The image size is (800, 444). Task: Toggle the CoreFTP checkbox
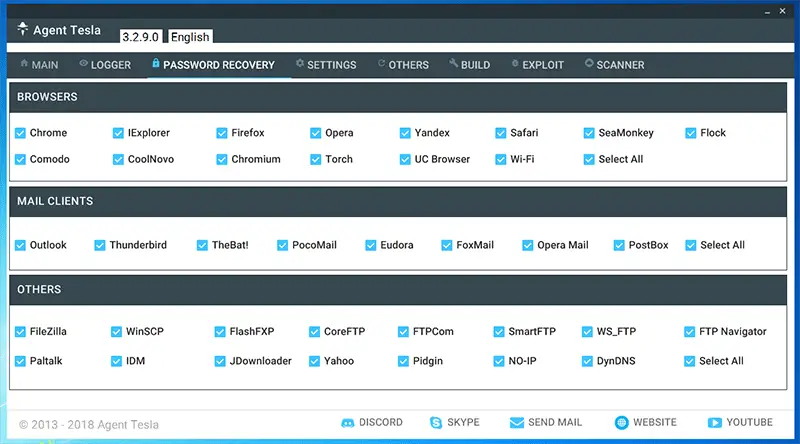point(314,332)
